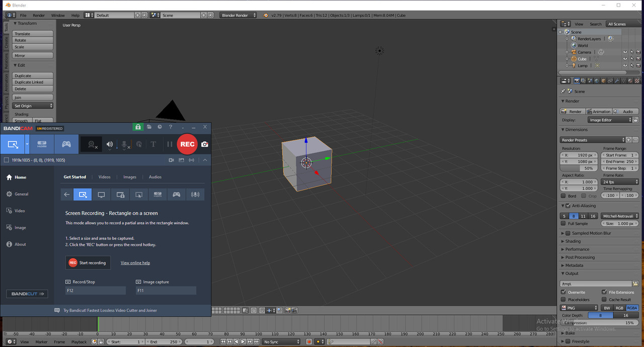Toggle Cube selectability arrow in outliner
Viewport: 644px width, 347px height.
632,59
